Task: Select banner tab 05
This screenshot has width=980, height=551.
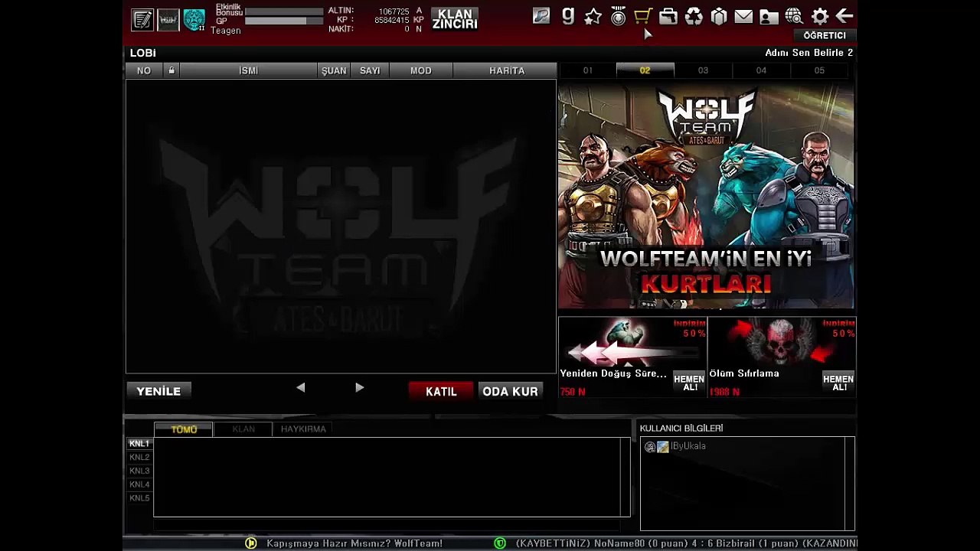Action: coord(819,70)
